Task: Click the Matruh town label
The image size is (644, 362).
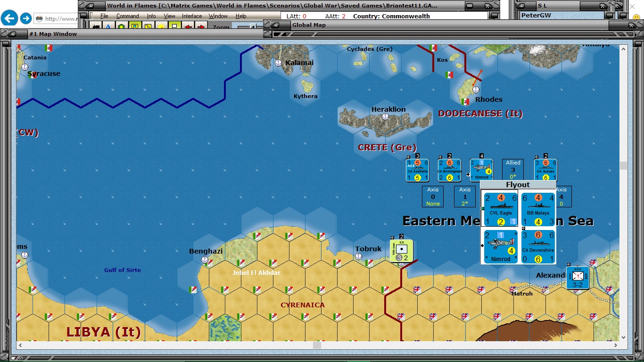Action: pyautogui.click(x=522, y=294)
